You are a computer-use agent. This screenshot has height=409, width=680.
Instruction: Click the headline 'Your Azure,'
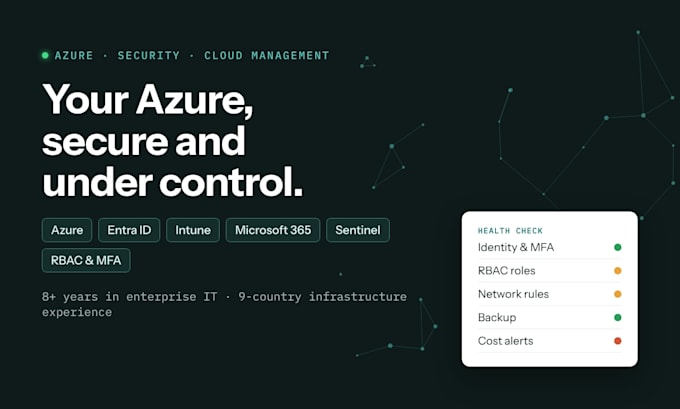pyautogui.click(x=148, y=100)
